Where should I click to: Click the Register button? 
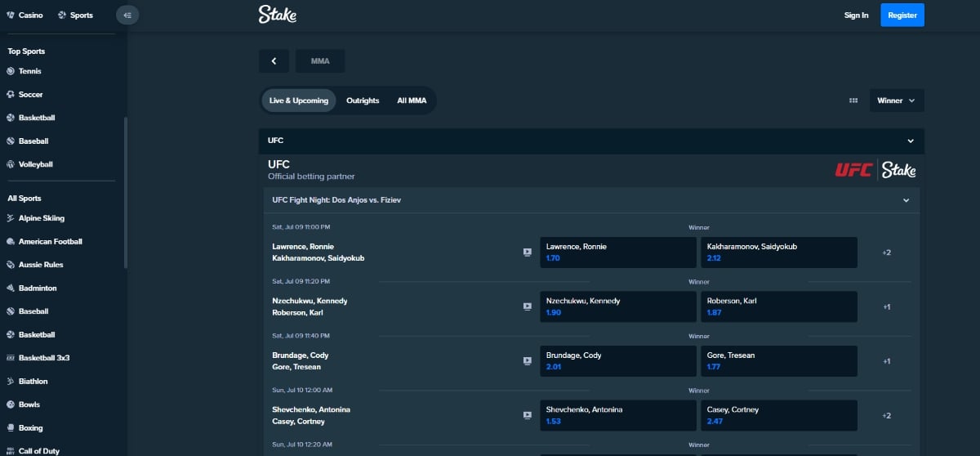point(902,15)
